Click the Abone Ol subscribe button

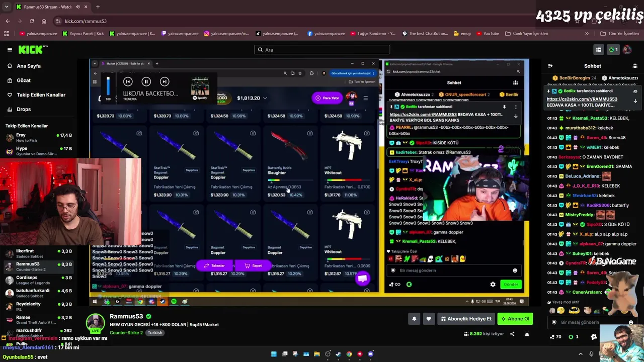(515, 319)
